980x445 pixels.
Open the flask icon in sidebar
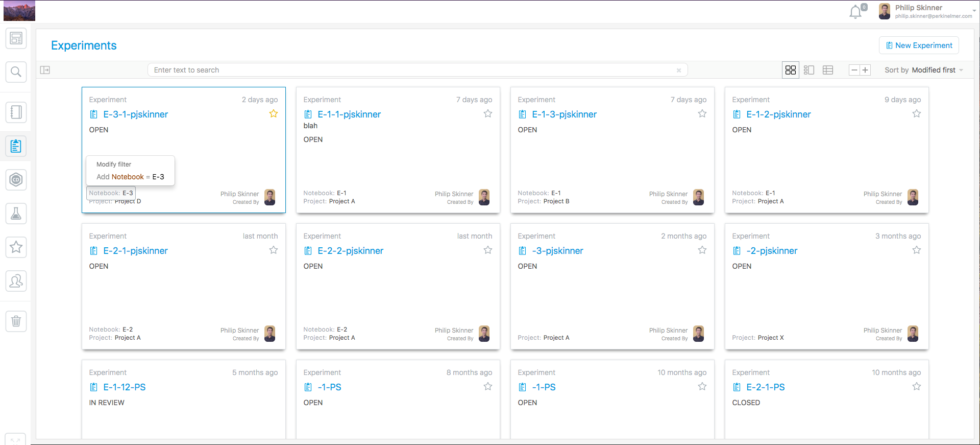point(16,214)
